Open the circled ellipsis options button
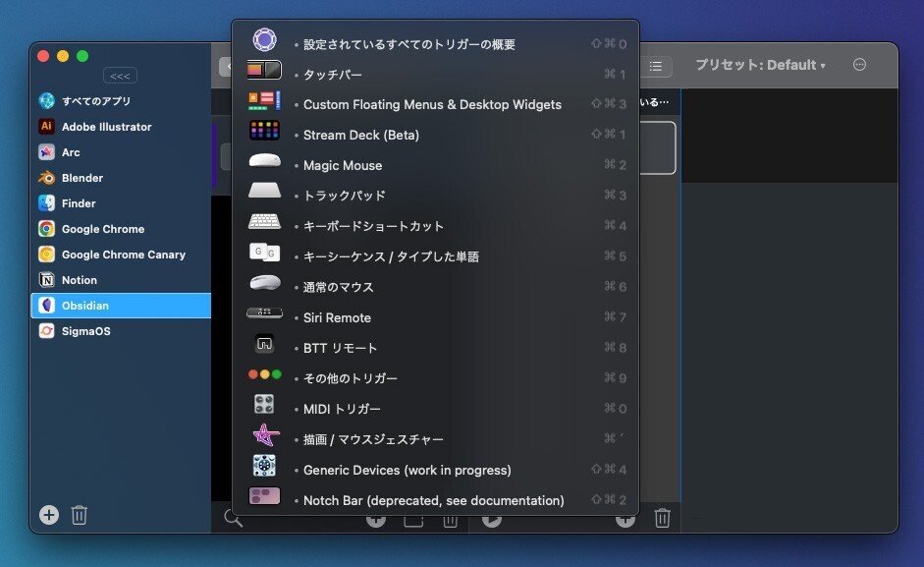 (860, 65)
